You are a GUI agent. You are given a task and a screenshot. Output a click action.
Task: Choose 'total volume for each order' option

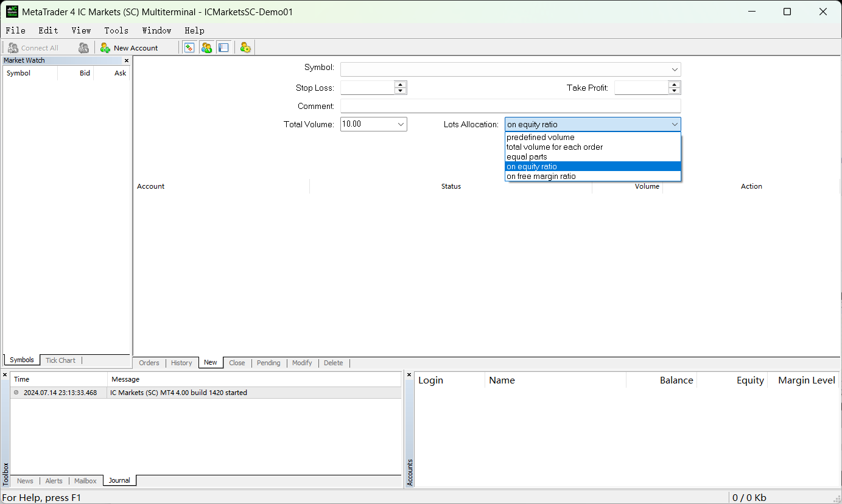coord(593,147)
